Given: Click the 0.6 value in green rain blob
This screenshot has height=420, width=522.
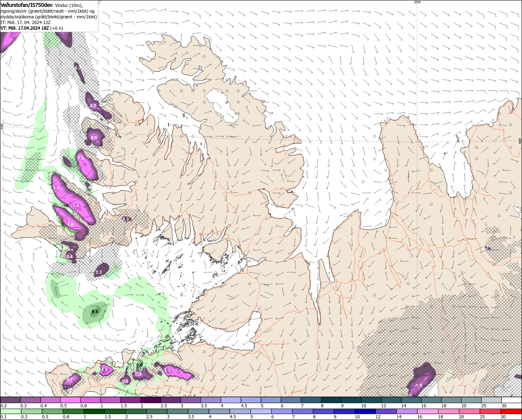Looking at the screenshot, I should pos(95,312).
